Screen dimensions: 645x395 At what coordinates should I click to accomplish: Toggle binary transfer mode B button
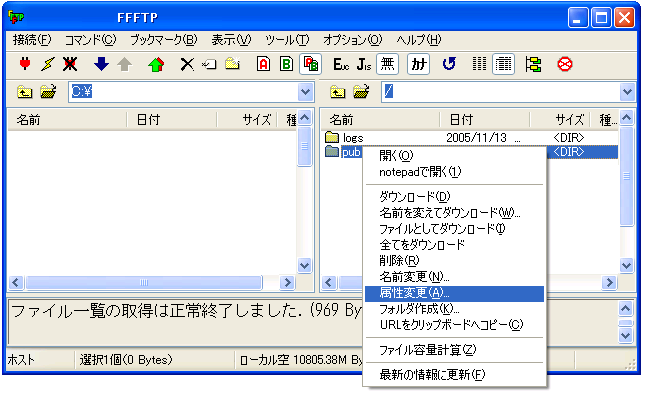286,64
